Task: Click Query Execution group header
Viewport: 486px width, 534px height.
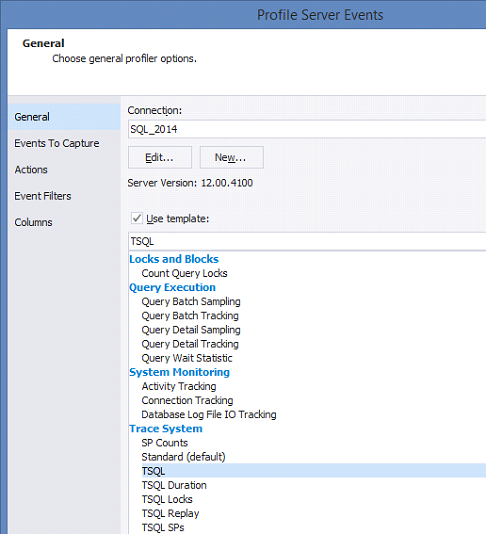Action: click(172, 287)
